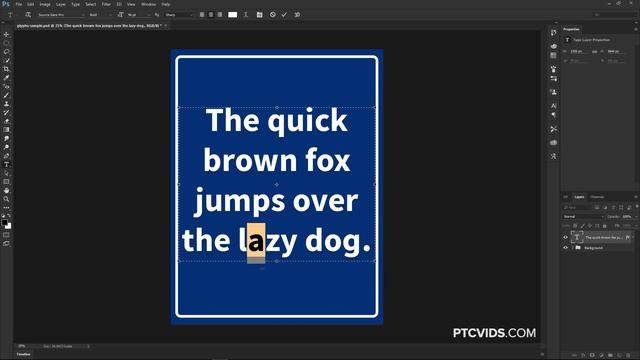Select the Crop tool
Viewport: 640px width, 360px height.
point(6,69)
